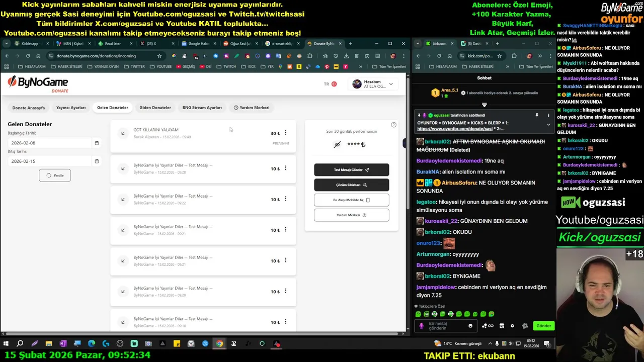Switch to Dashboard tab in Kick browser window

[473, 44]
